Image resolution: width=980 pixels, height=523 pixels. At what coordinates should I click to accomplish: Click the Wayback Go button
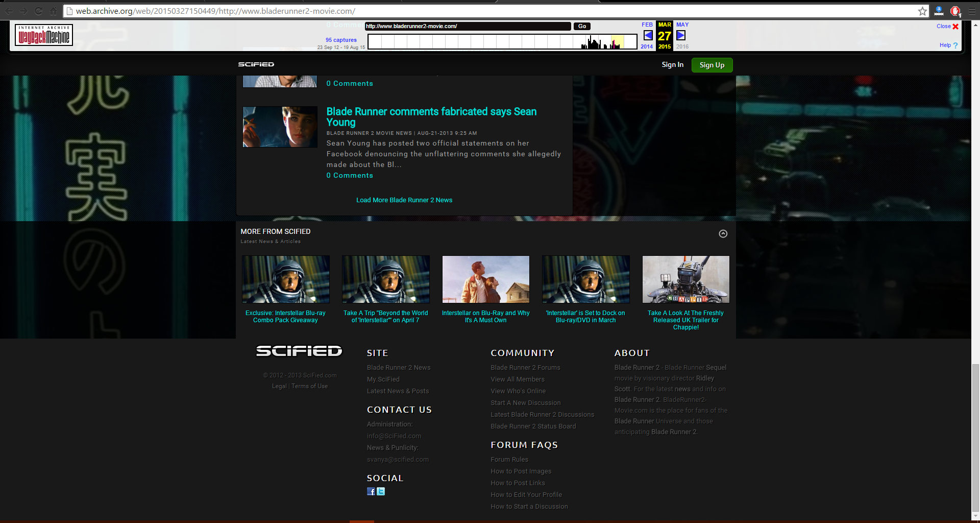[x=582, y=27]
